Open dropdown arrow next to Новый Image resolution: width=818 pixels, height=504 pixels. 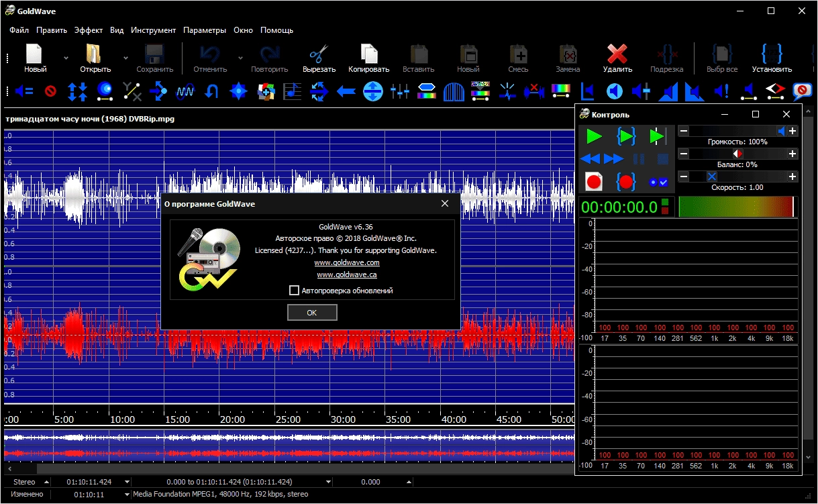[x=66, y=58]
